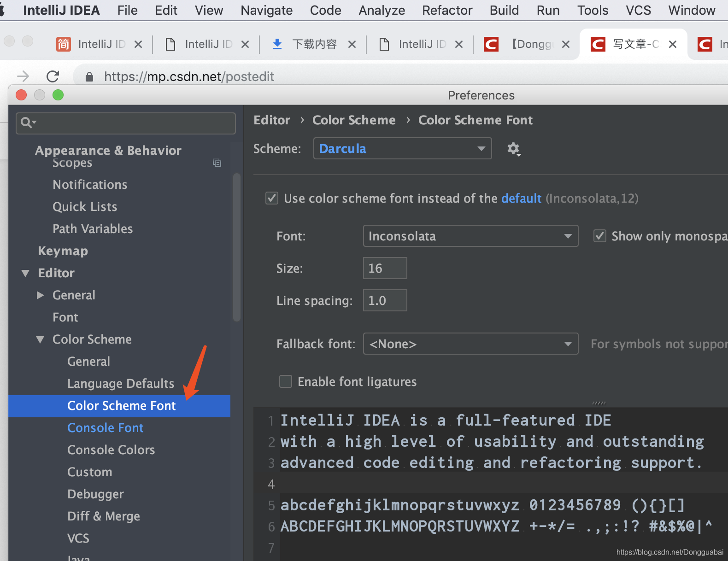Close the Preferences window with red button
This screenshot has width=728, height=561.
pos(21,95)
